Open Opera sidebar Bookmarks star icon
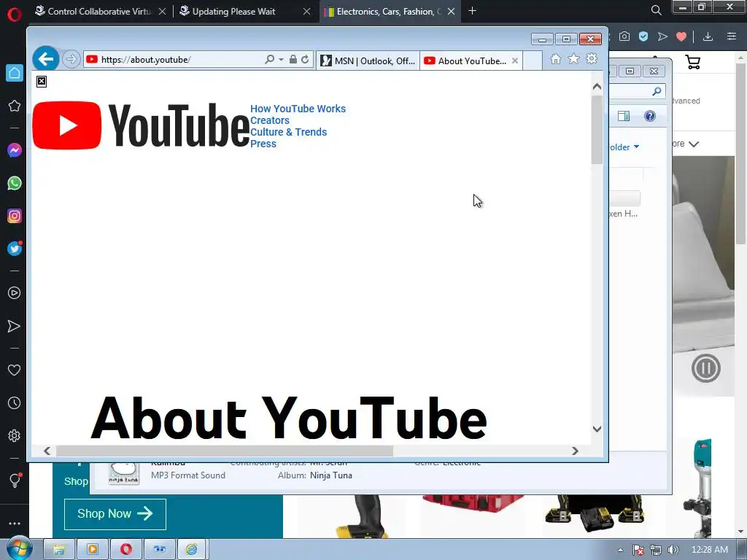This screenshot has width=747, height=560. [15, 106]
